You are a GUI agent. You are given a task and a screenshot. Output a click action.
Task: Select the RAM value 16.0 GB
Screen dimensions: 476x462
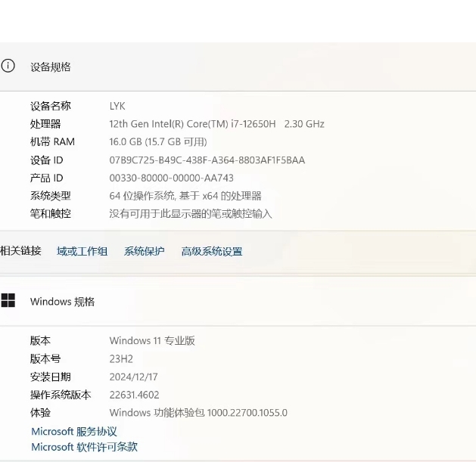click(x=158, y=141)
